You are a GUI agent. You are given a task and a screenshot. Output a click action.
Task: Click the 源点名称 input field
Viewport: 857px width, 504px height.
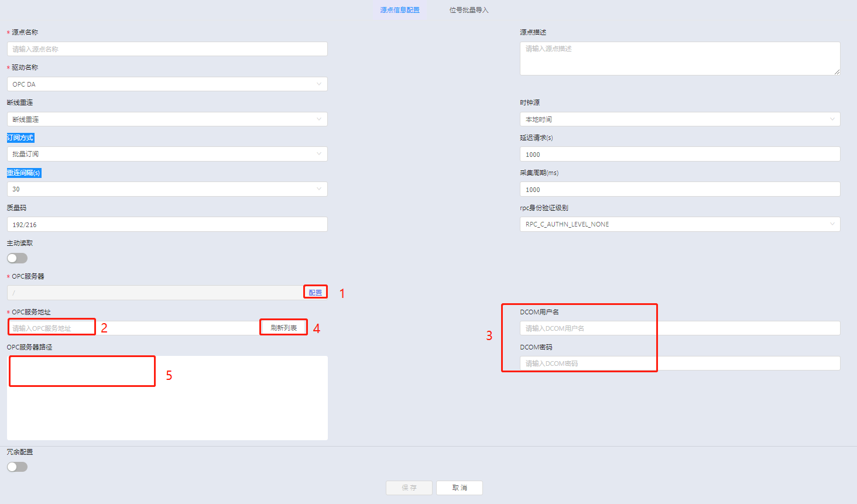pyautogui.click(x=167, y=49)
